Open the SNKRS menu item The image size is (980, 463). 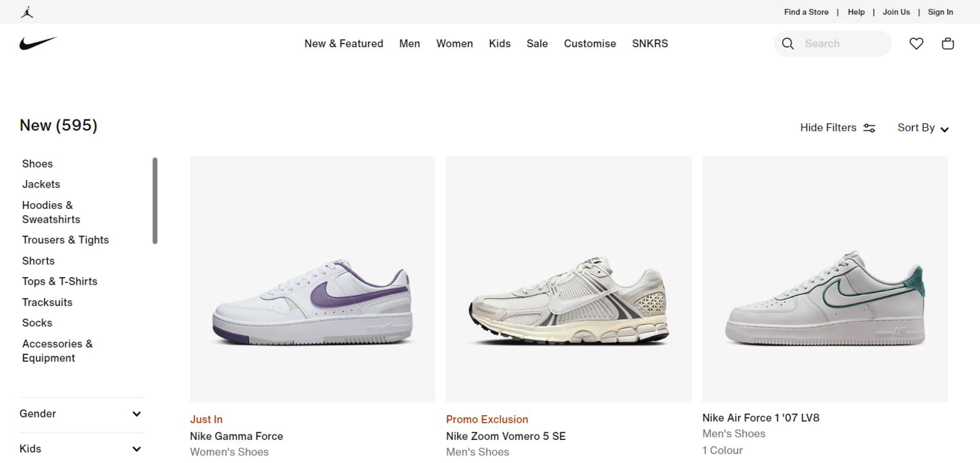(650, 43)
